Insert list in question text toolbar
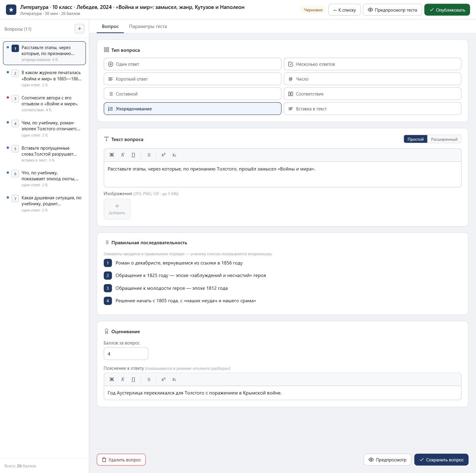The image size is (476, 473). 149,155
